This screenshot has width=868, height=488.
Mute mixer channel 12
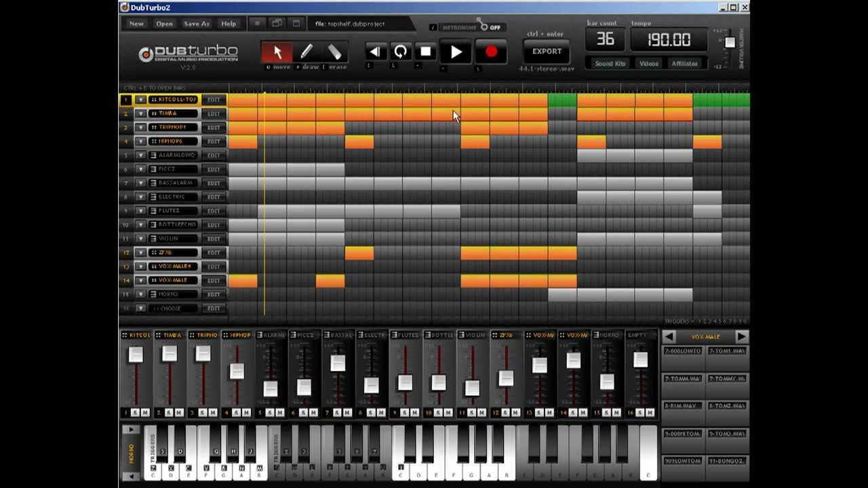pyautogui.click(x=515, y=413)
